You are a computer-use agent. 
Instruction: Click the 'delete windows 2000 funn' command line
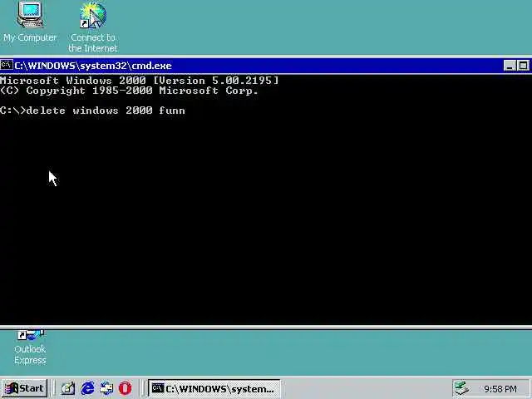click(x=92, y=111)
